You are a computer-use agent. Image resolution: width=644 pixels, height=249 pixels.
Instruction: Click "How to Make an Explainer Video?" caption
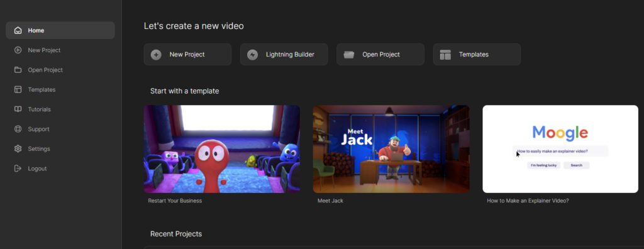pos(528,201)
